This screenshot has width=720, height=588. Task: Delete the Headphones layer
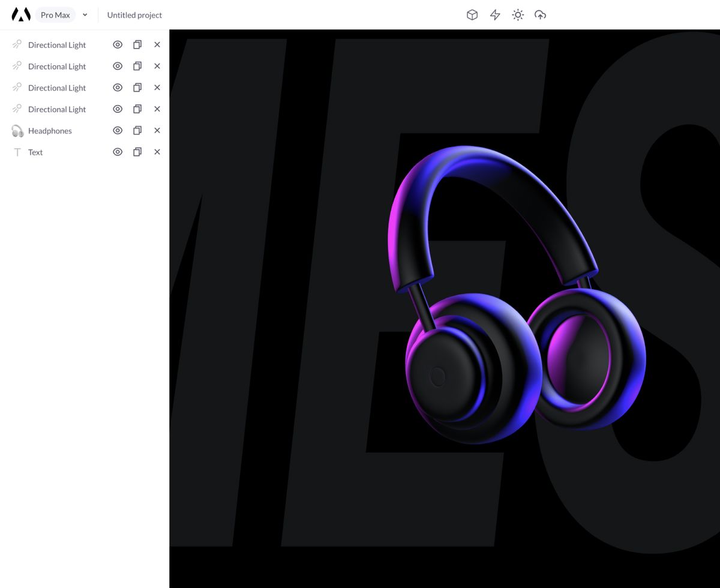point(157,130)
